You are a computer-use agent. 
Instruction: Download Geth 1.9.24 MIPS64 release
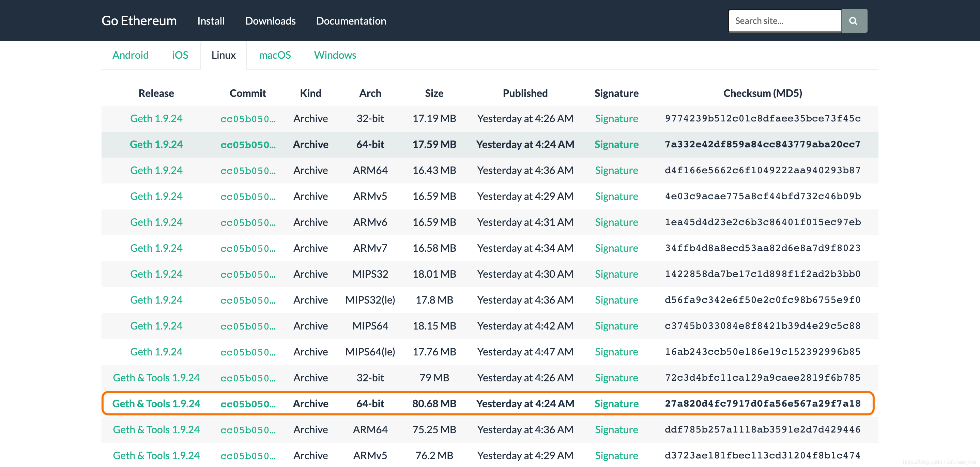click(156, 325)
